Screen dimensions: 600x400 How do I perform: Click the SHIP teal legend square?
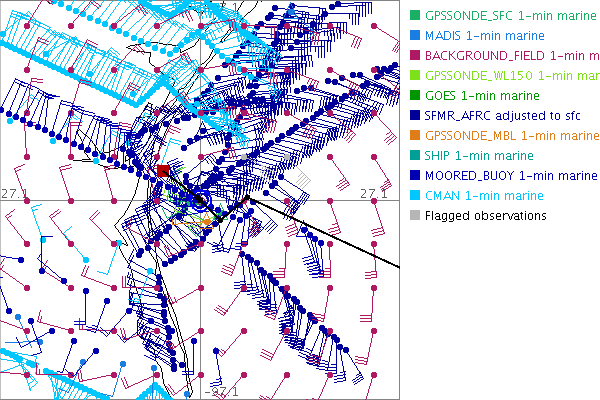point(414,155)
